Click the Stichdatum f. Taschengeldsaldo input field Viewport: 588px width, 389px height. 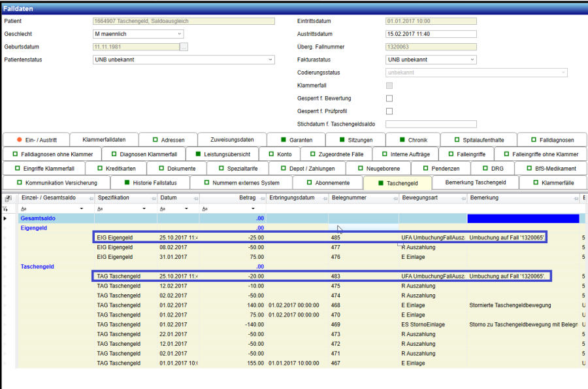coord(431,124)
